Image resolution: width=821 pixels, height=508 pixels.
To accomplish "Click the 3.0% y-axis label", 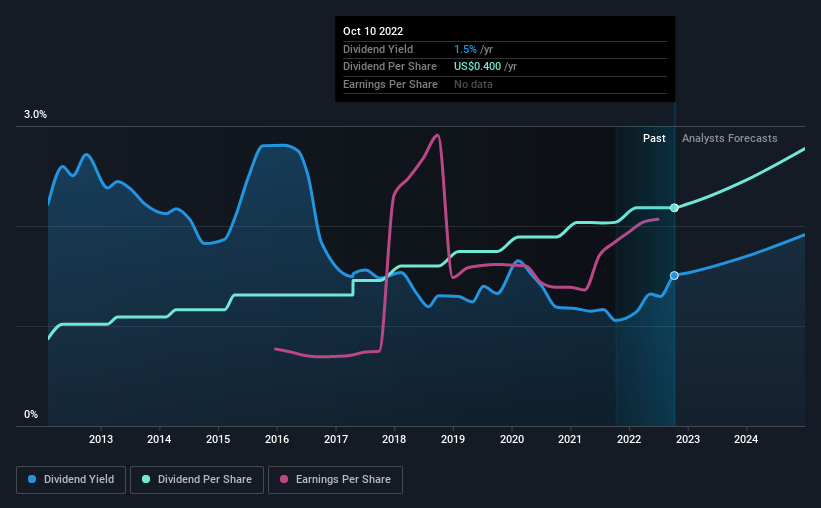I will click(35, 115).
